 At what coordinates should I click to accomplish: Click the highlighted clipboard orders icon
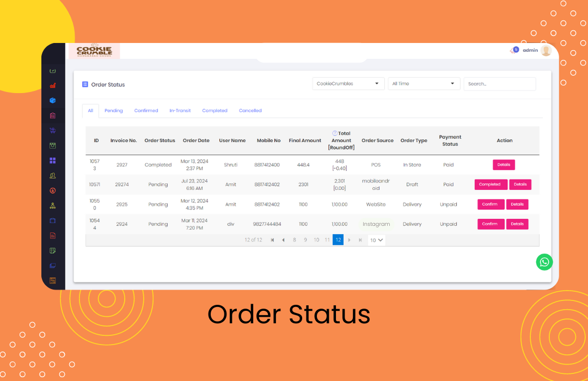[53, 115]
